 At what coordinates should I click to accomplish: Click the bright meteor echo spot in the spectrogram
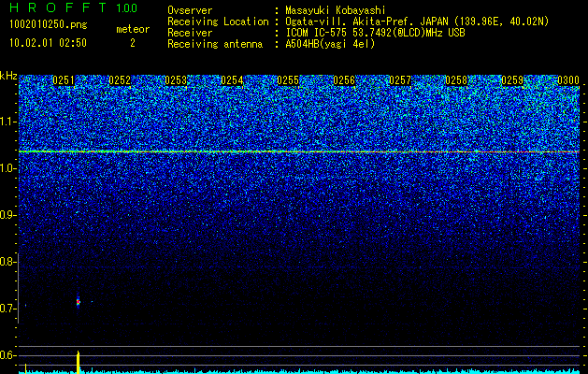coord(79,301)
